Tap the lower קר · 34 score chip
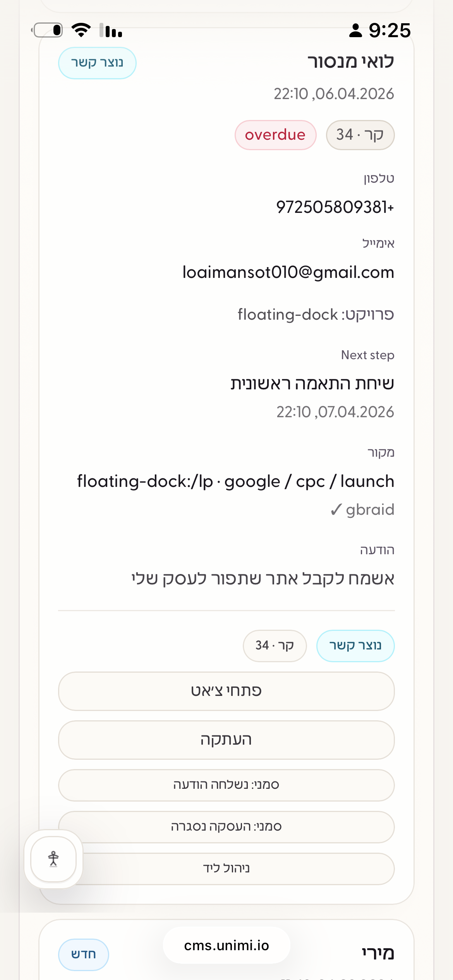Image resolution: width=453 pixels, height=980 pixels. point(275,646)
